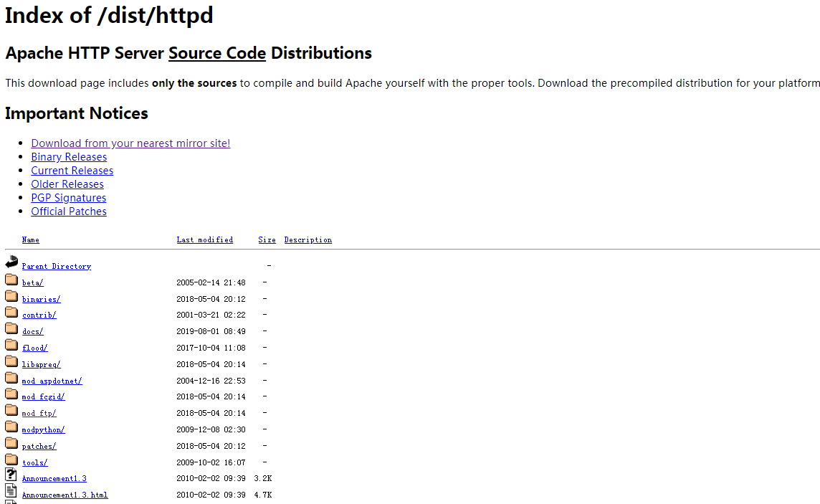Open the modpython/ directory link
The height and width of the screenshot is (504, 820).
tap(44, 429)
